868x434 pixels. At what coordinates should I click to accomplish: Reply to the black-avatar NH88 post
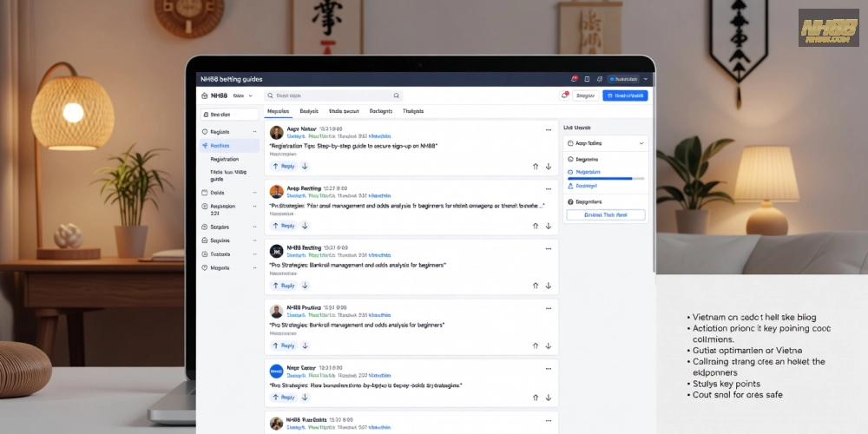(284, 286)
